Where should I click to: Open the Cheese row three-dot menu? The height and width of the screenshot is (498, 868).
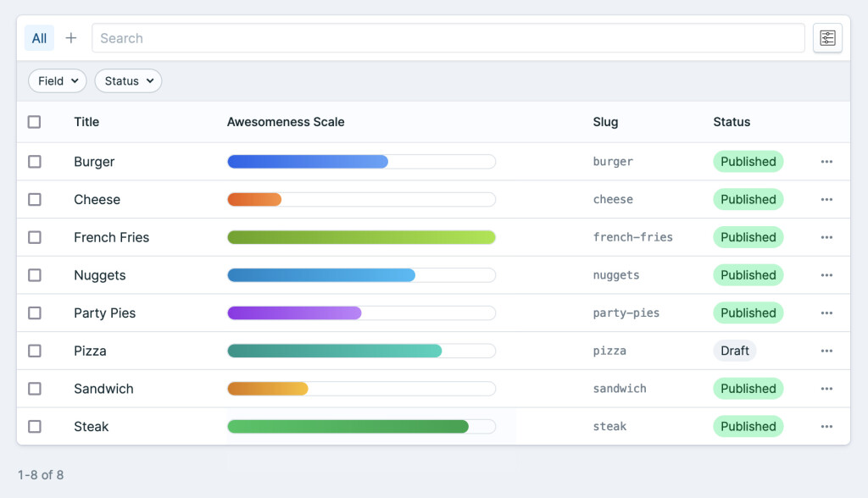pyautogui.click(x=826, y=200)
